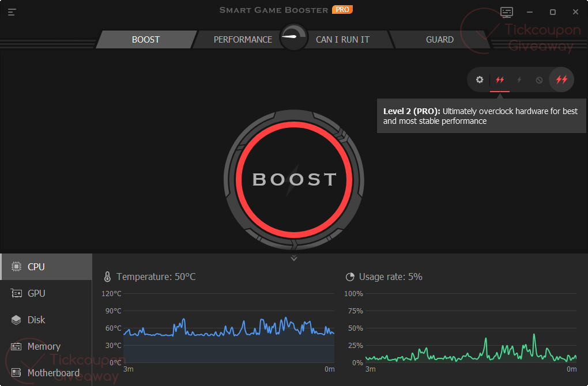Click the "120°C" axis label

click(111, 293)
